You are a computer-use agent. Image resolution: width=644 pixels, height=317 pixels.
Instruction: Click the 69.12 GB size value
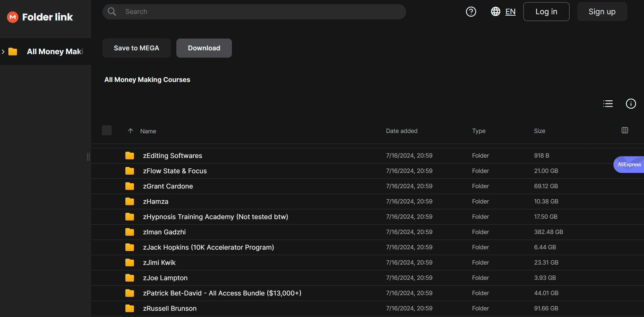(x=546, y=186)
